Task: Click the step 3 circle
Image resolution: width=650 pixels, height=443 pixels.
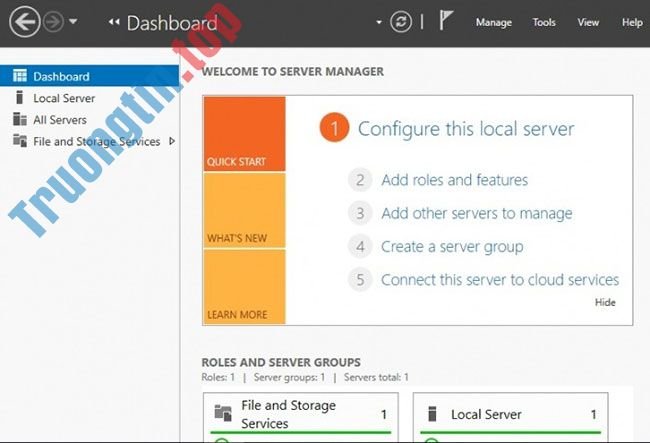Action: click(360, 213)
